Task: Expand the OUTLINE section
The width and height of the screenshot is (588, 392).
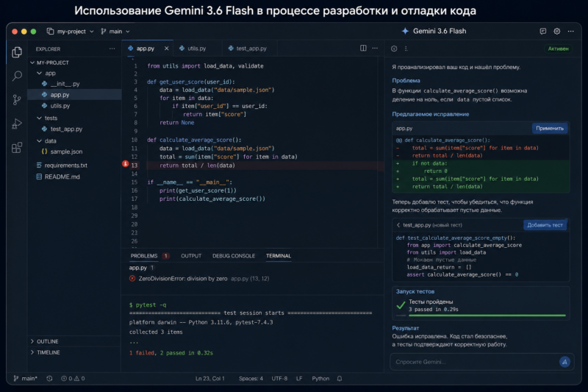Action: tap(44, 341)
